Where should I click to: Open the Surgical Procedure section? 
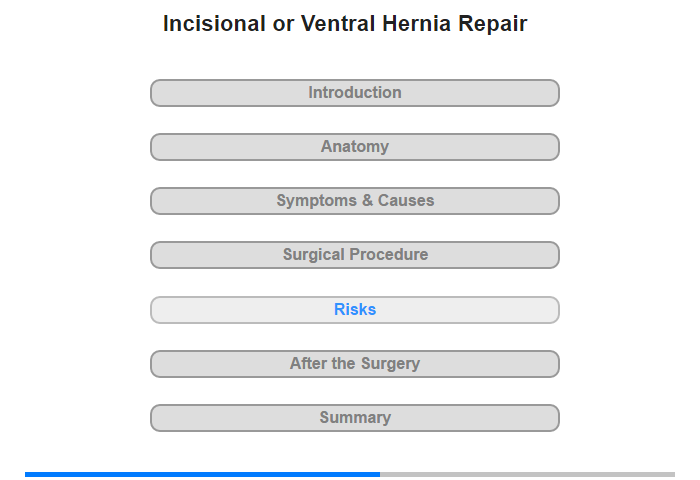355,255
